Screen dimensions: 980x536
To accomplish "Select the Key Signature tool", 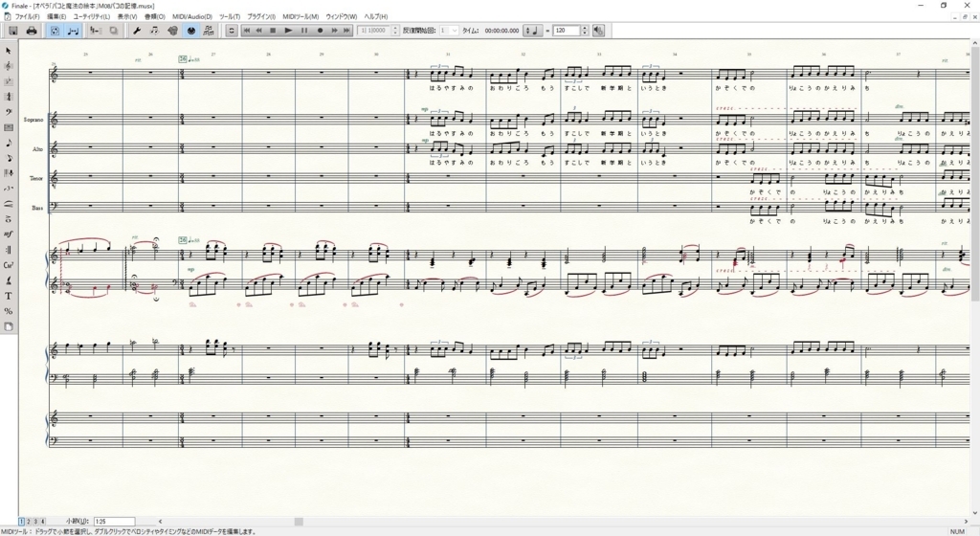I will tap(8, 81).
